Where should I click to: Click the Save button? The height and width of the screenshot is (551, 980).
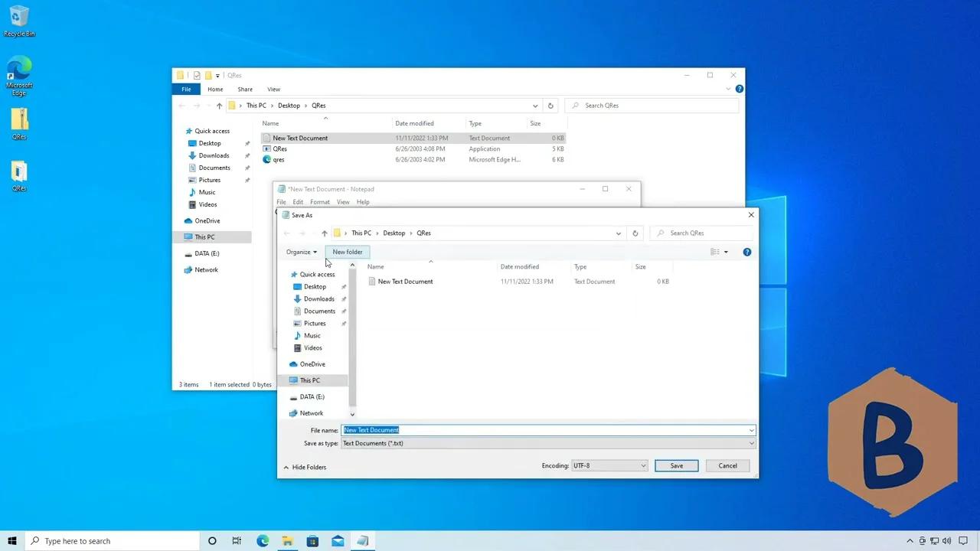pos(676,465)
